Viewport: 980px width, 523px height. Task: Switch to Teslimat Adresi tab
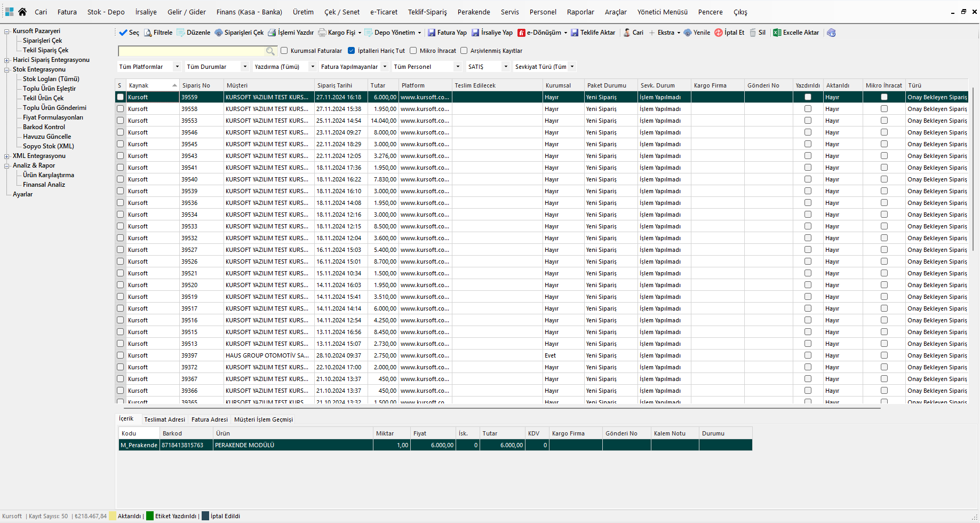[x=165, y=419]
